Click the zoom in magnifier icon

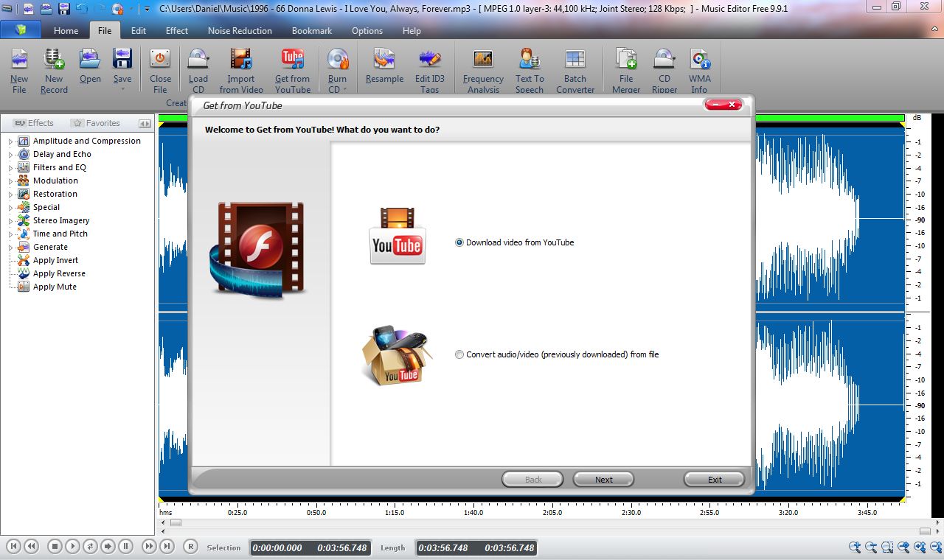pyautogui.click(x=855, y=547)
